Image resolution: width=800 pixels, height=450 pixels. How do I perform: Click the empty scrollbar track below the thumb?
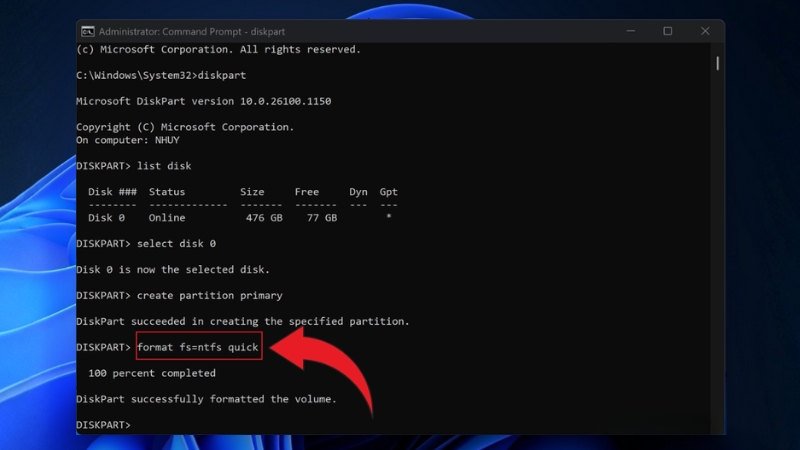[717, 250]
